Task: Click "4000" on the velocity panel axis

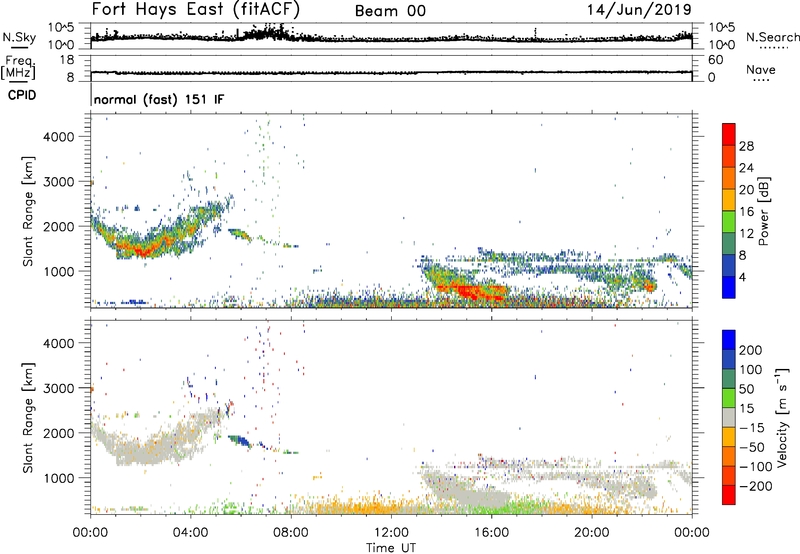Action: (x=59, y=343)
